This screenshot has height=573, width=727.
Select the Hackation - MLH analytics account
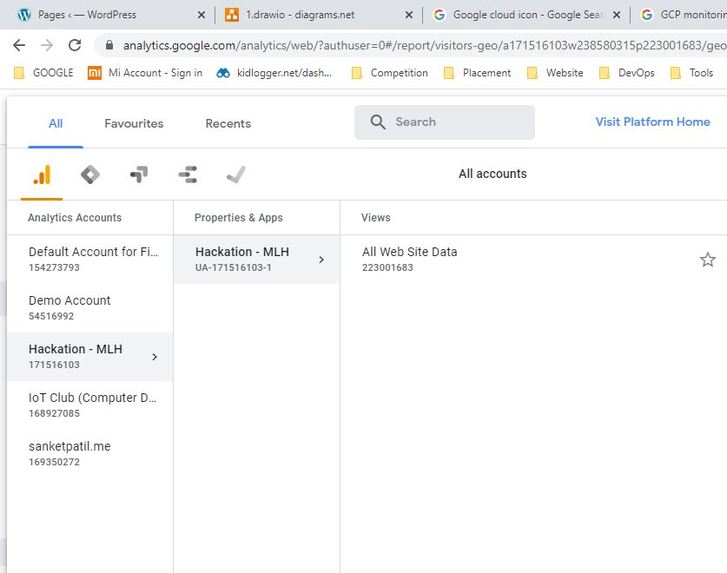90,357
